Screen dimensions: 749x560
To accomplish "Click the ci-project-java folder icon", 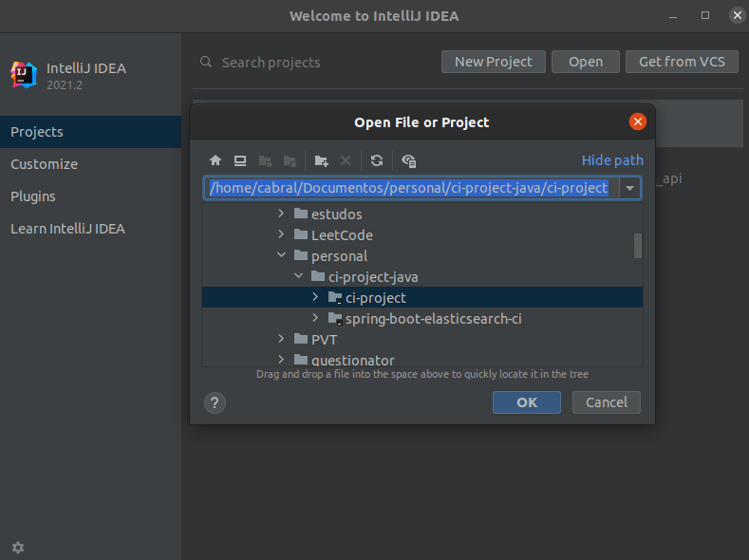I will pyautogui.click(x=318, y=276).
